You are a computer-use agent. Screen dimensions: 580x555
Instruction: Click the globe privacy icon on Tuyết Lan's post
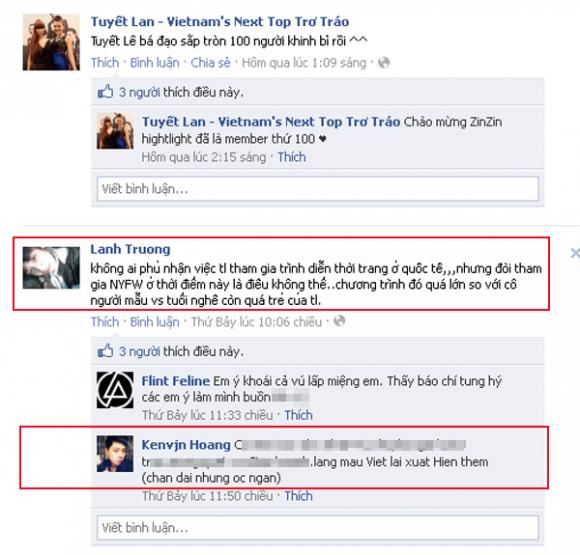[x=384, y=63]
